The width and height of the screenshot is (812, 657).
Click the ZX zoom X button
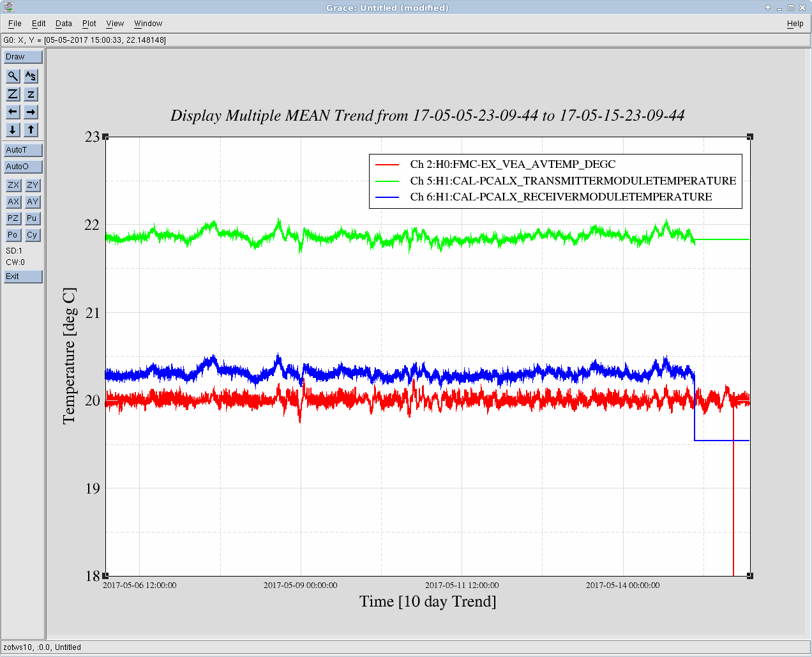click(13, 185)
